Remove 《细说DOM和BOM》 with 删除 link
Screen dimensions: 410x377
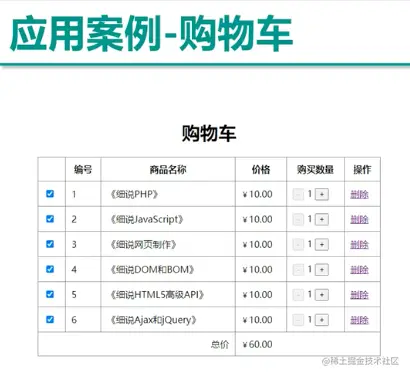point(359,270)
